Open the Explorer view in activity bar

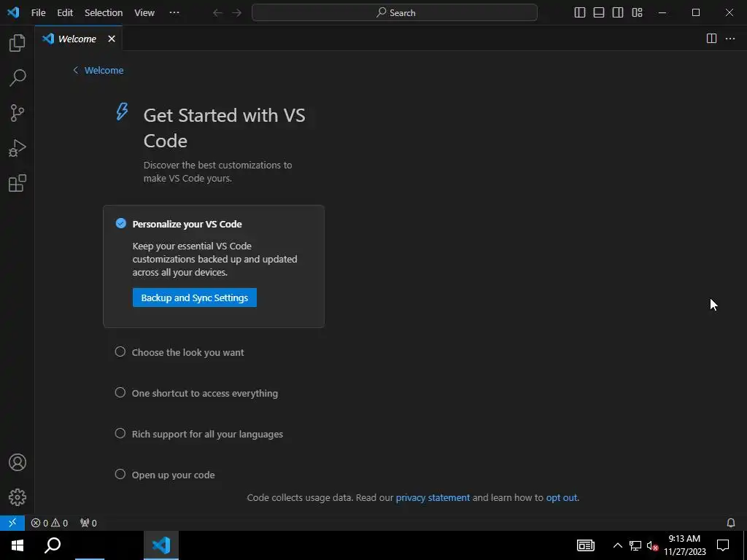tap(18, 43)
